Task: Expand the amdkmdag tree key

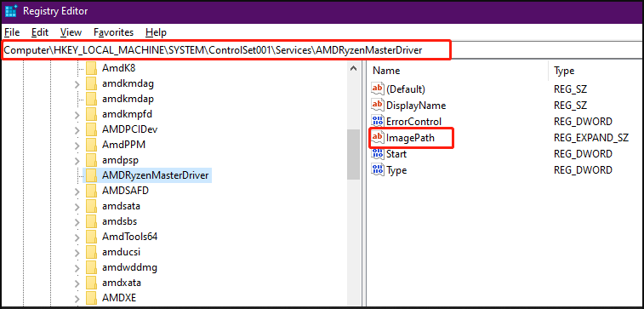Action: point(77,84)
